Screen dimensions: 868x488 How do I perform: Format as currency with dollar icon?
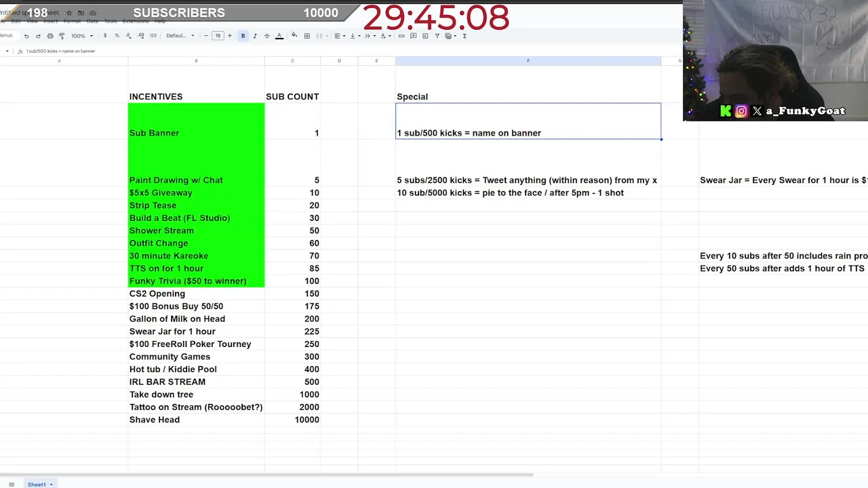(x=105, y=36)
